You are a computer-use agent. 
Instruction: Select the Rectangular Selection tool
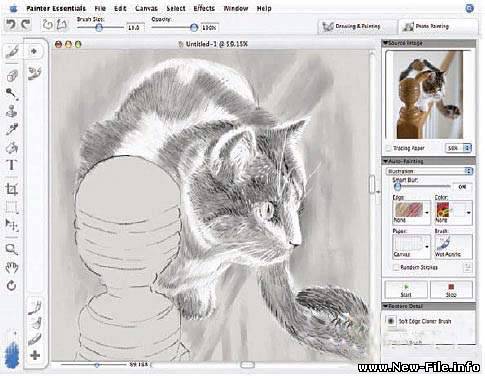pos(12,207)
